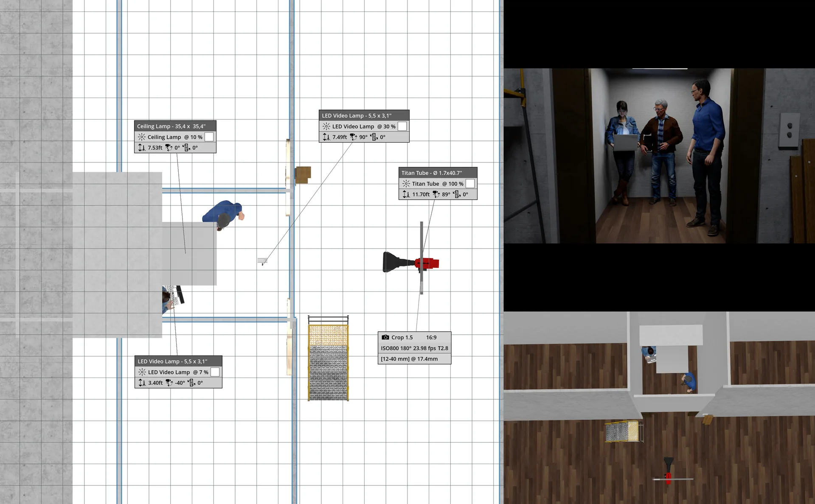This screenshot has width=815, height=504.
Task: Click the [12-40 mm] @ 17.4mm lens value
Action: 409,359
